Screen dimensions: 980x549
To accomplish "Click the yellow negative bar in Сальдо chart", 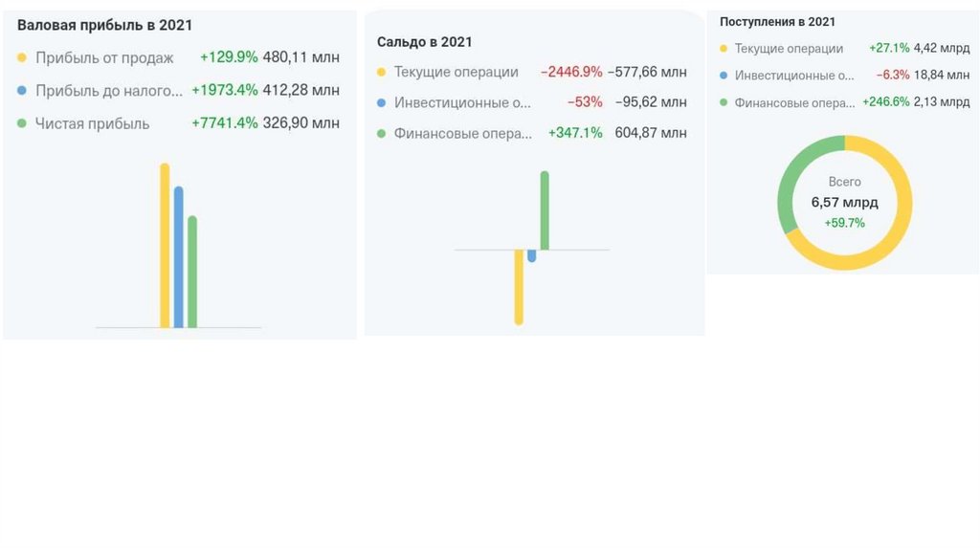I will 519,287.
